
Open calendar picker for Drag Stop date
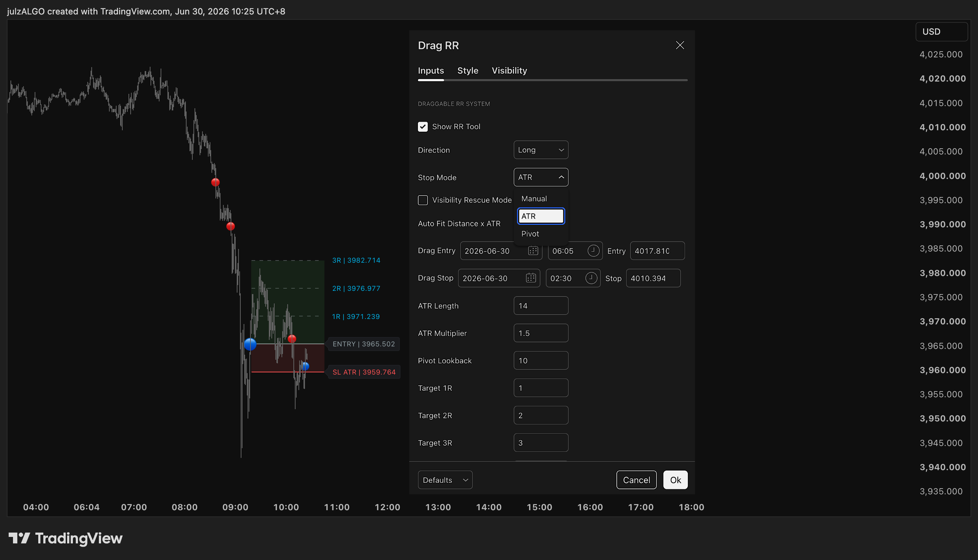tap(531, 278)
